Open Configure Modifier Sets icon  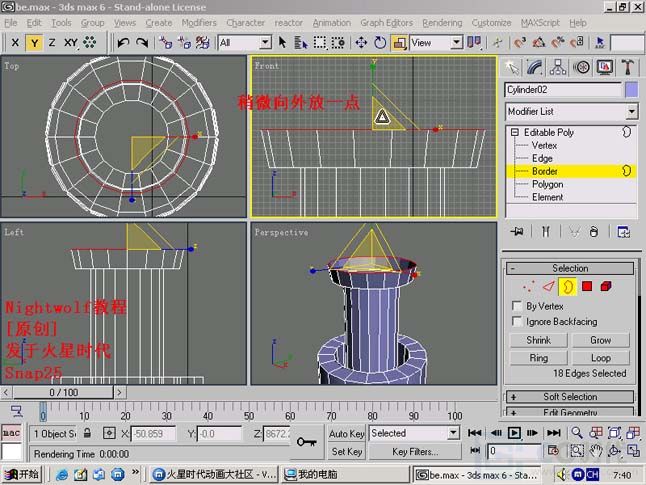pos(623,232)
